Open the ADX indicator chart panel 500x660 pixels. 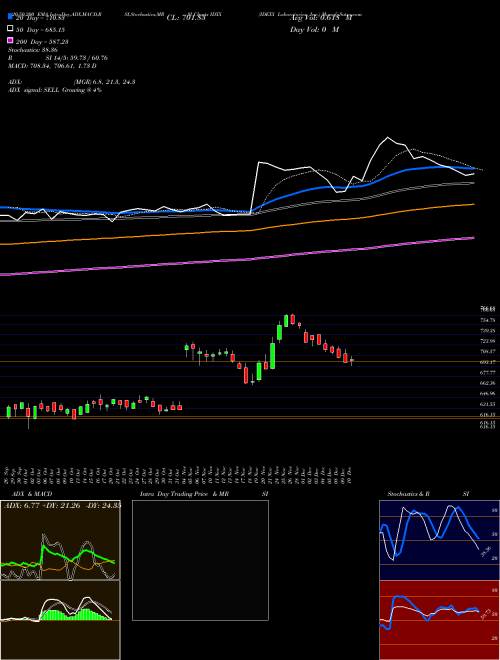tap(60, 540)
